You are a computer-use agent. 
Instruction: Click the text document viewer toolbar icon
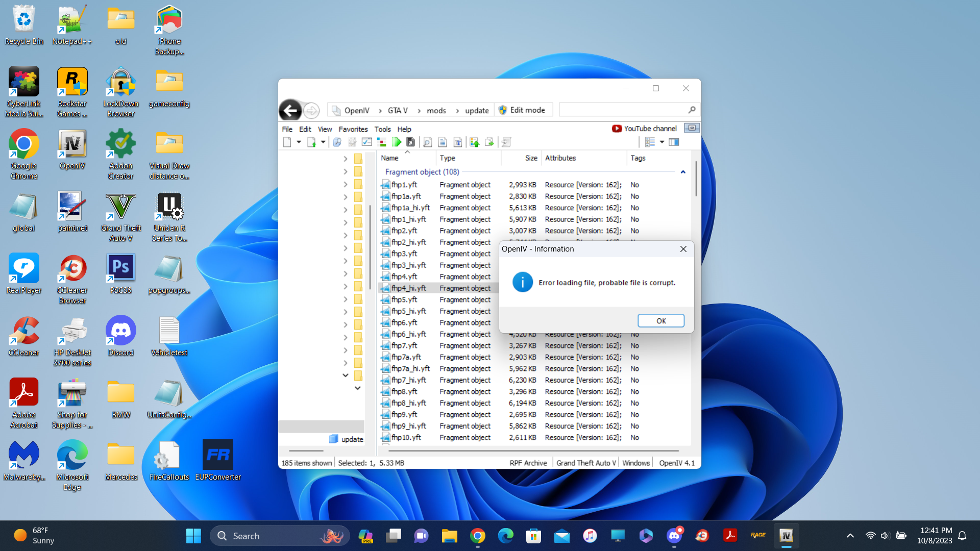point(443,142)
